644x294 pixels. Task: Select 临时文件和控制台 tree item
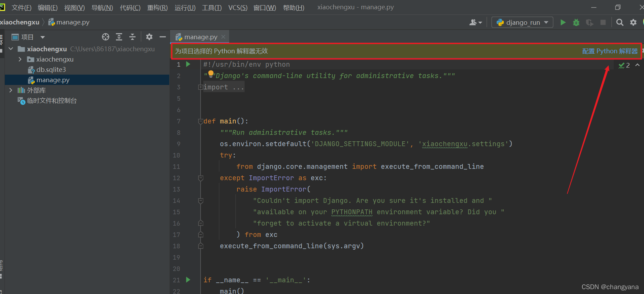[x=52, y=100]
